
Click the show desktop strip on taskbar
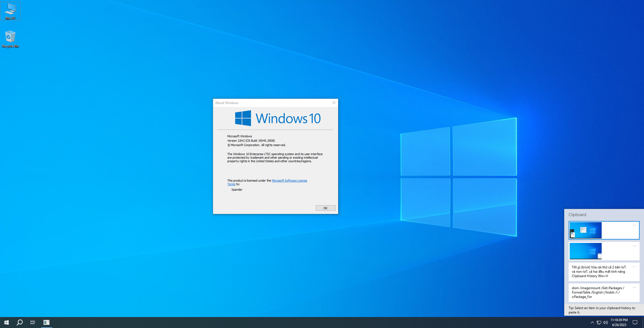[x=643, y=322]
